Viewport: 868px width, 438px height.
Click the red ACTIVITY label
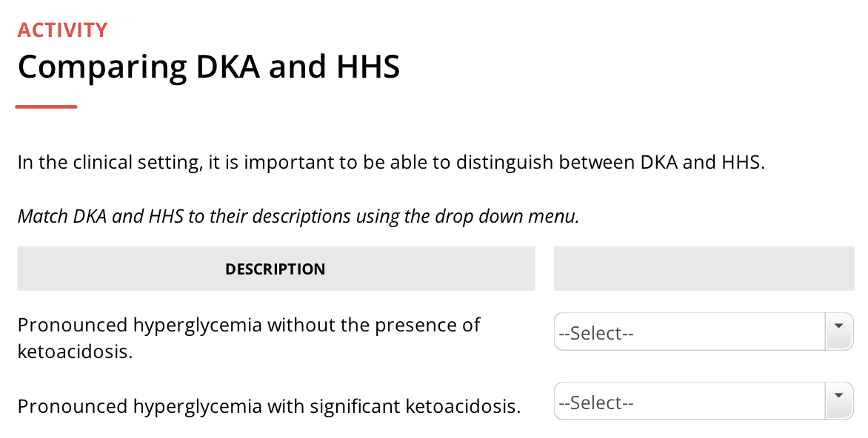click(62, 30)
